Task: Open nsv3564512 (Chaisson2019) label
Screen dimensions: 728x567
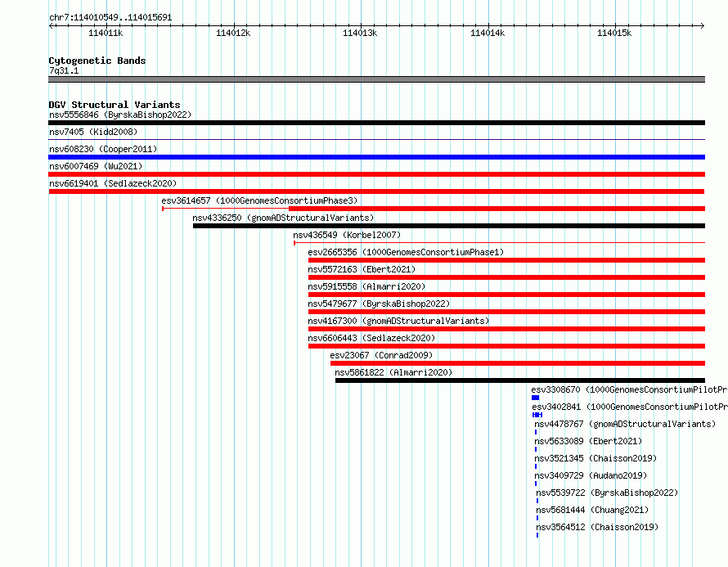Action: (598, 527)
